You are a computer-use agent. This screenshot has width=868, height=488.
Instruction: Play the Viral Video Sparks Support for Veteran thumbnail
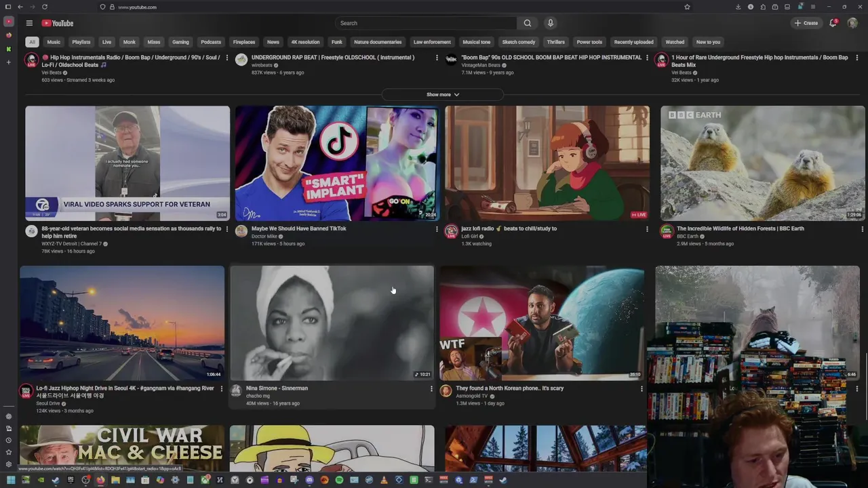pyautogui.click(x=127, y=163)
